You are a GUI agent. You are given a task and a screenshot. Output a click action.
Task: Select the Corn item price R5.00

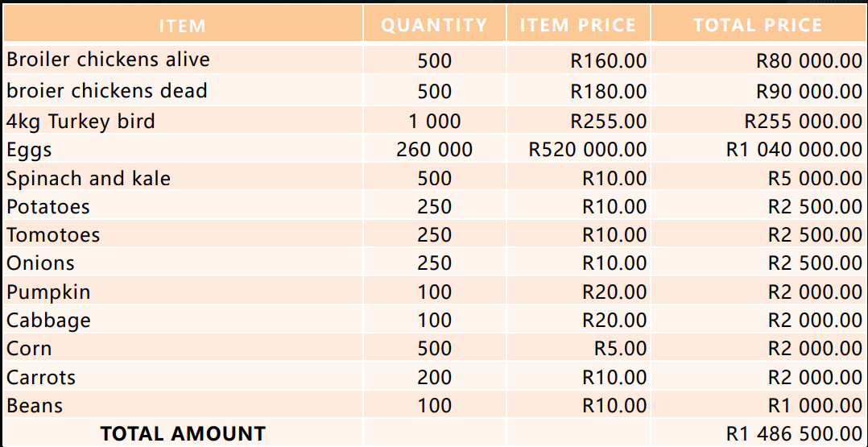(x=620, y=349)
